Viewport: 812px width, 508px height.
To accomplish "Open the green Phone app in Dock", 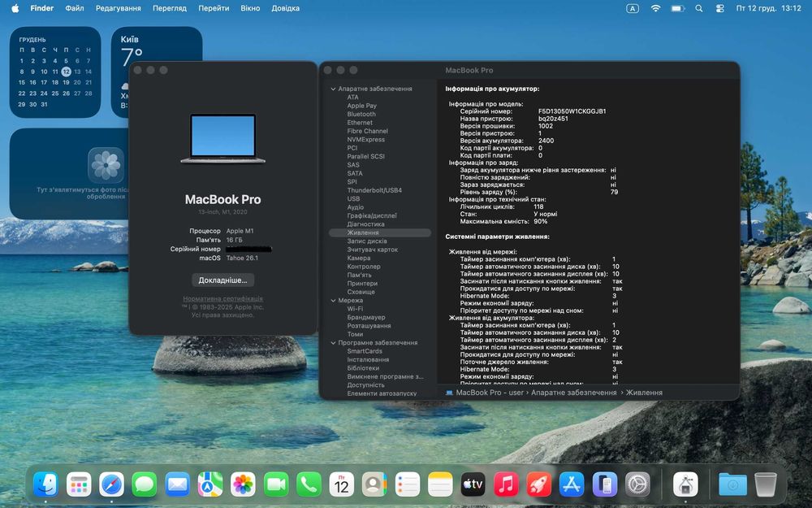I will pyautogui.click(x=309, y=485).
